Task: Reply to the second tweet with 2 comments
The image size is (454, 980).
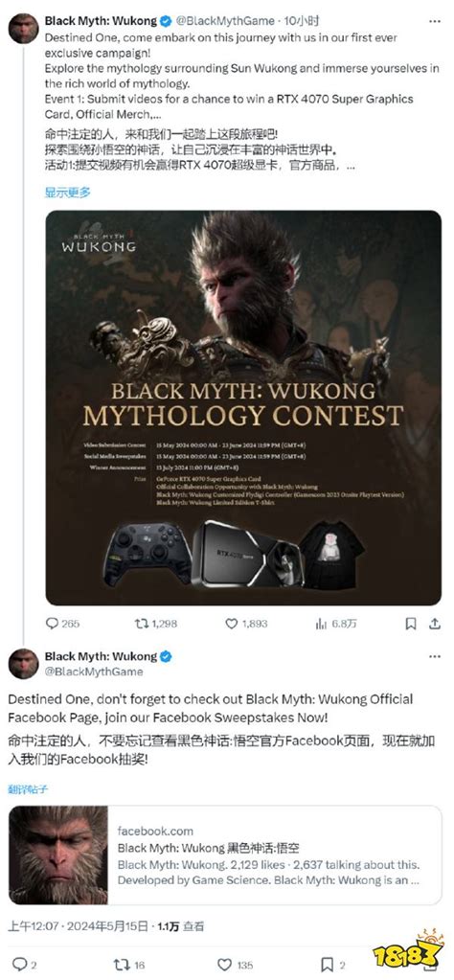Action: (x=19, y=965)
